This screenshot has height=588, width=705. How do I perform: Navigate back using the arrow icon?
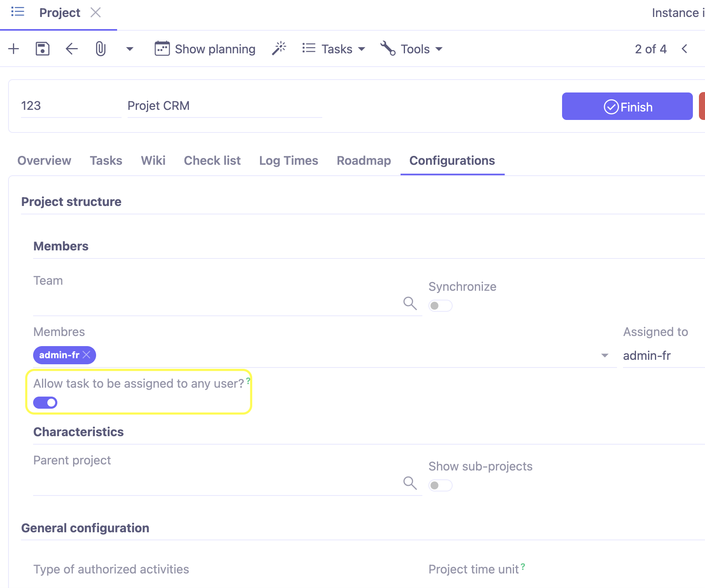point(71,48)
